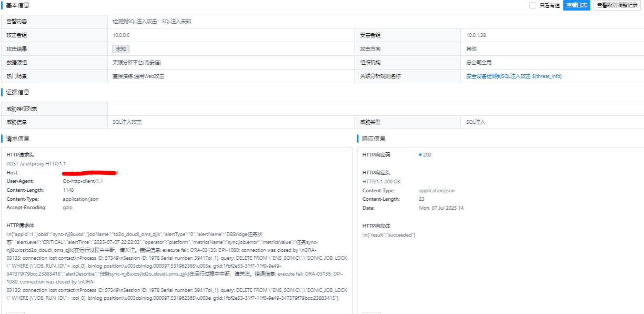
Task: Click the 响应信息 section heading
Action: [x=374, y=139]
